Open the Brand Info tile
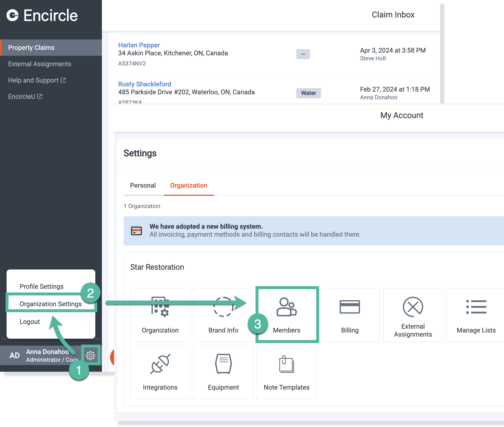 click(x=223, y=315)
